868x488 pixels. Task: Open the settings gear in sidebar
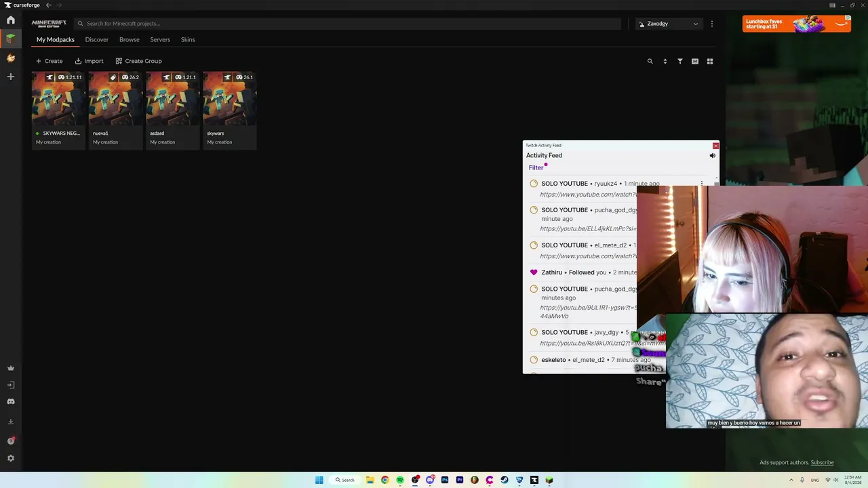pyautogui.click(x=10, y=458)
